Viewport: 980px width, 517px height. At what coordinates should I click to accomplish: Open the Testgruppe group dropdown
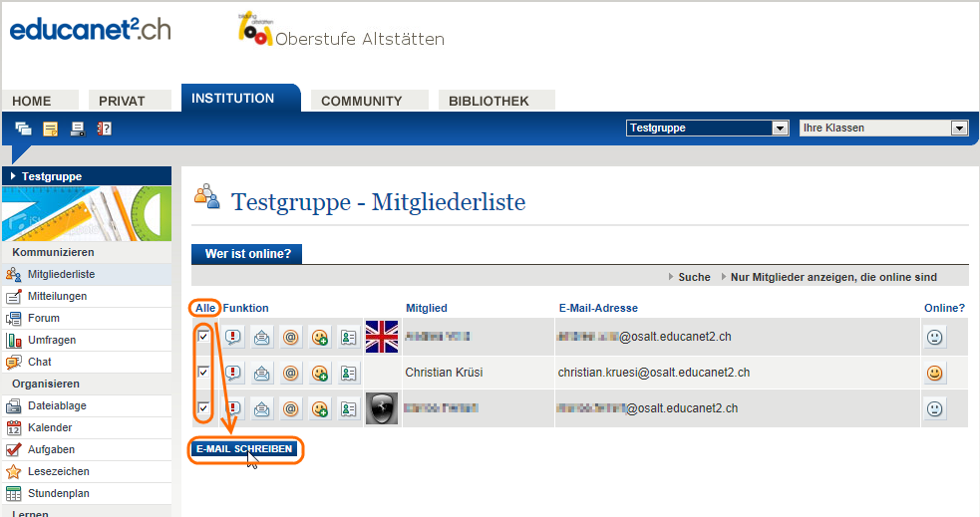point(708,128)
